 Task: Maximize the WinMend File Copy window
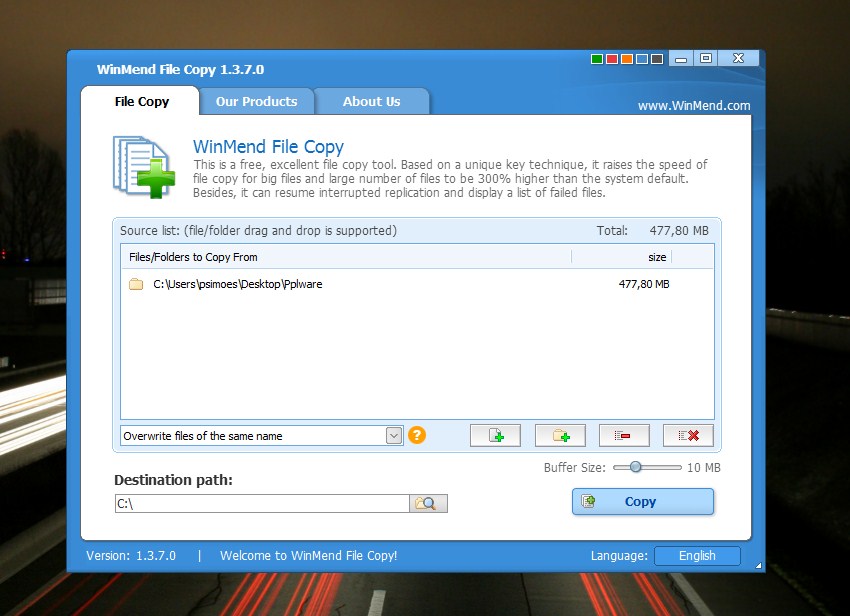pyautogui.click(x=706, y=59)
